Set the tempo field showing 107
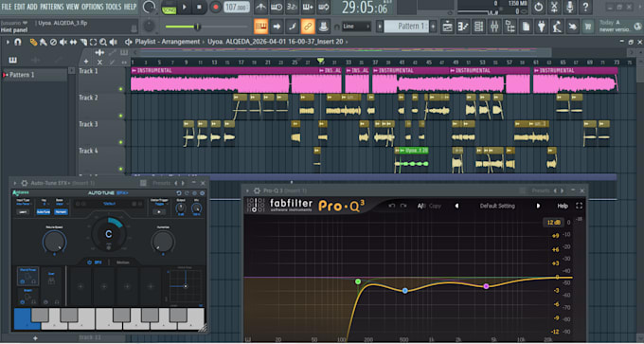This screenshot has height=344, width=644. coord(237,7)
